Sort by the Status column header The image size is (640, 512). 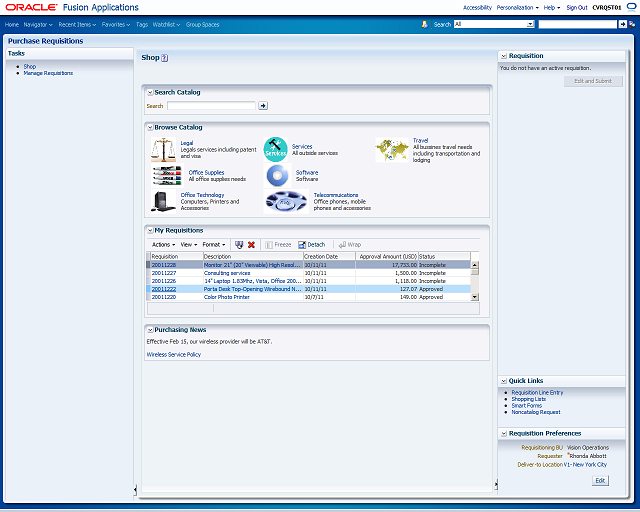click(444, 256)
